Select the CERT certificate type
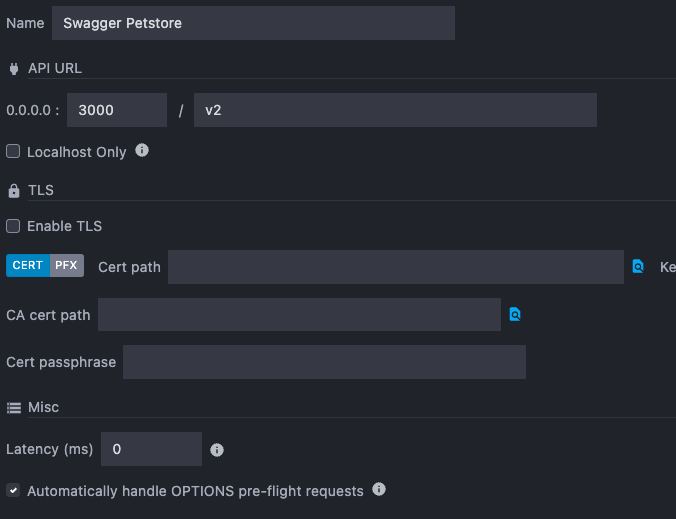Screen dimensions: 676x519 pyautogui.click(x=28, y=265)
